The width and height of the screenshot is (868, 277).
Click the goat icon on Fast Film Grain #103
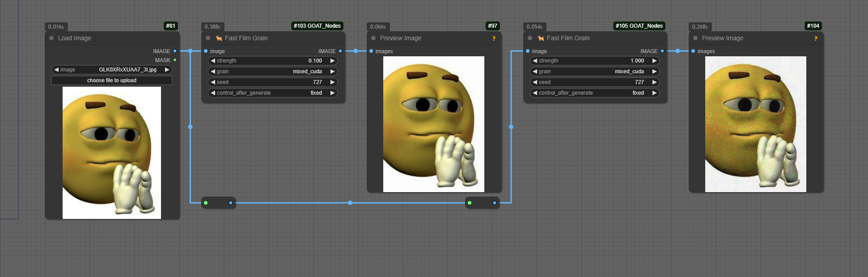pyautogui.click(x=219, y=38)
